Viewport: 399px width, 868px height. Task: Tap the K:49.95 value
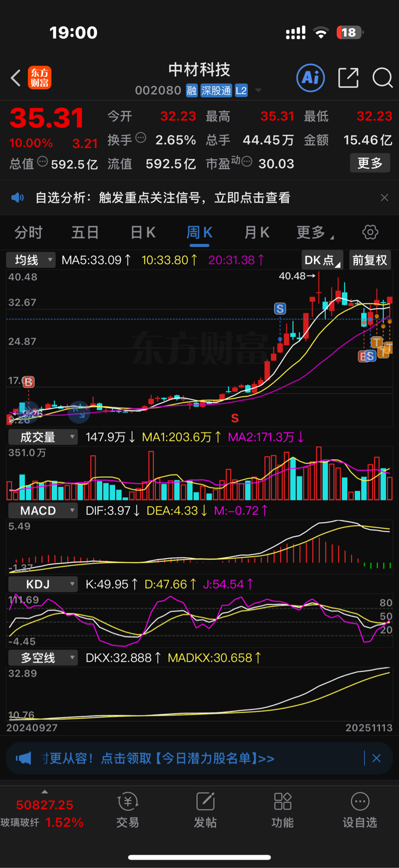(111, 584)
